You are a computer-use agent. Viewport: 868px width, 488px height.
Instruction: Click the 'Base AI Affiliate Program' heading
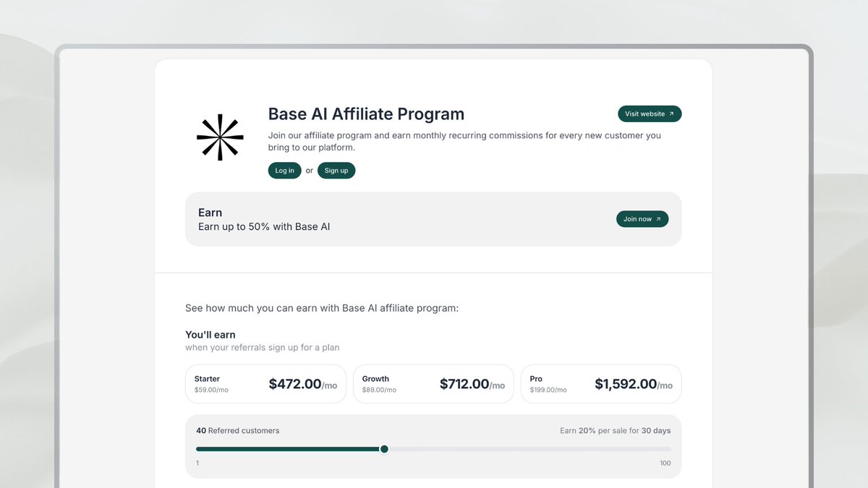click(366, 114)
